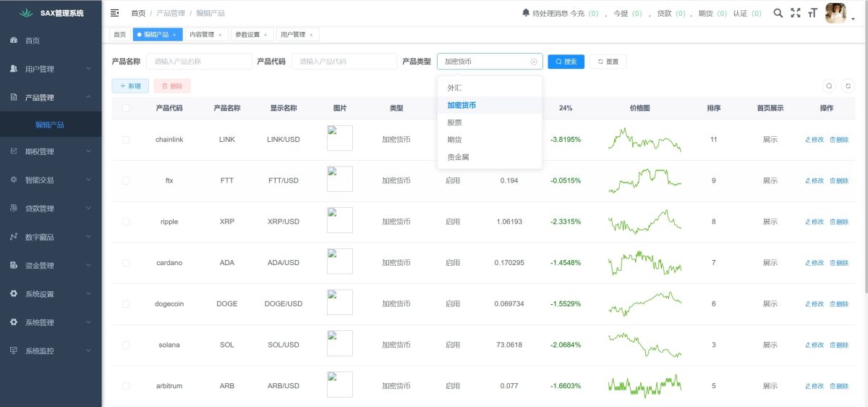Click the 新增 button
868x407 pixels.
click(x=130, y=85)
